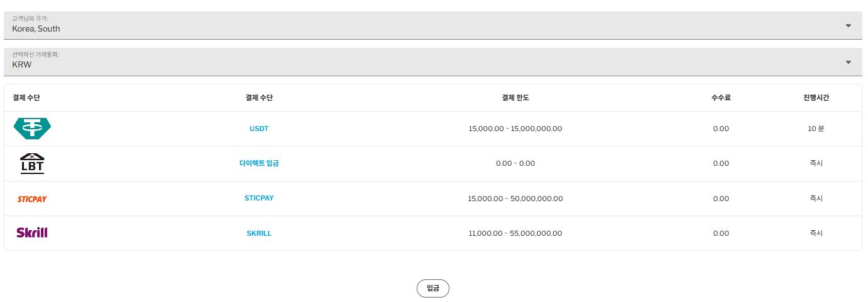Click the green Tether USDT logo
The image size is (868, 302).
coord(32,129)
